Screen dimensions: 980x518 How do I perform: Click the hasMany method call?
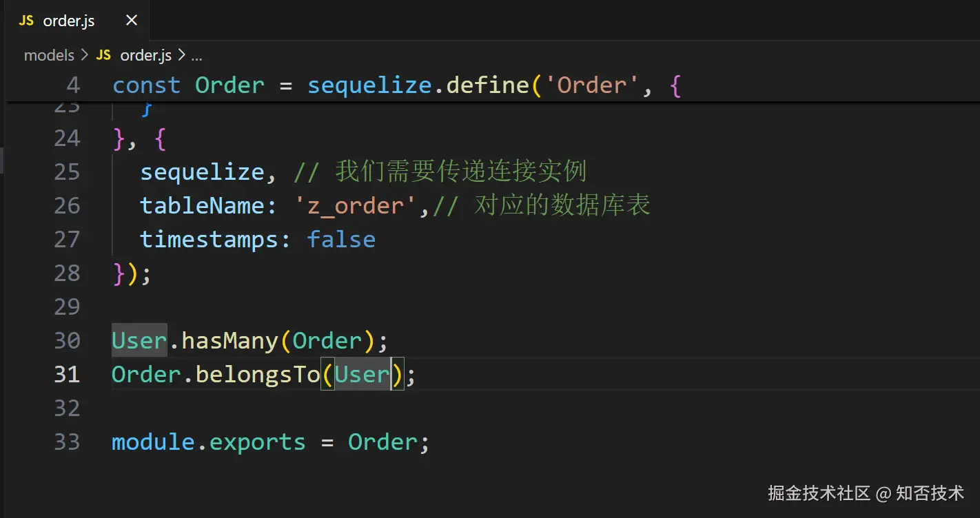pos(229,340)
